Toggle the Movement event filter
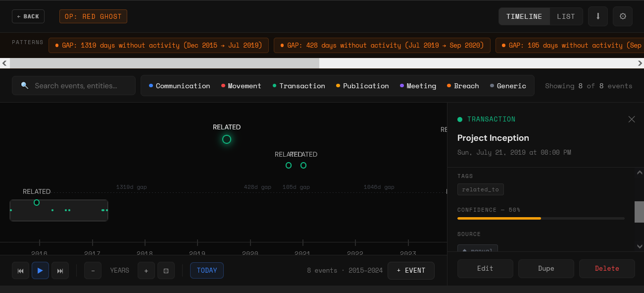Screen dimensions: 644x293 coord(241,86)
